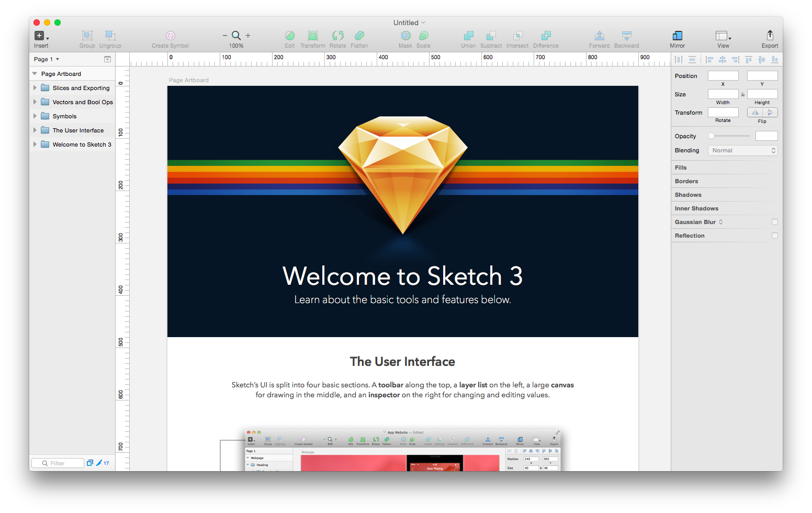
Task: Toggle the size proportions lock icon
Action: point(743,95)
